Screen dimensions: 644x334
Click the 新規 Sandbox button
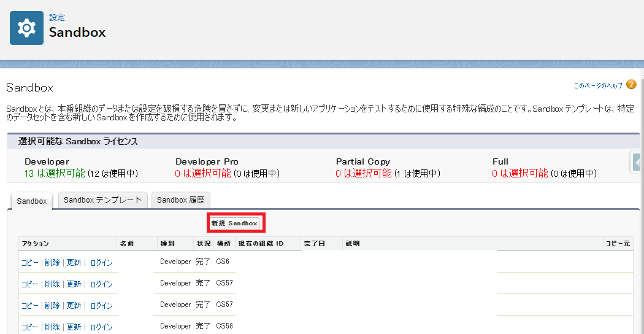pos(234,223)
